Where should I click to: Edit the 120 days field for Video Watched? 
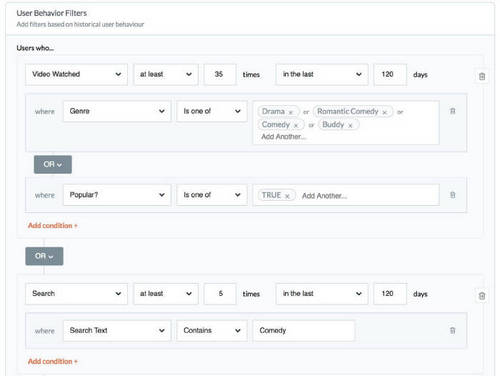tap(390, 74)
